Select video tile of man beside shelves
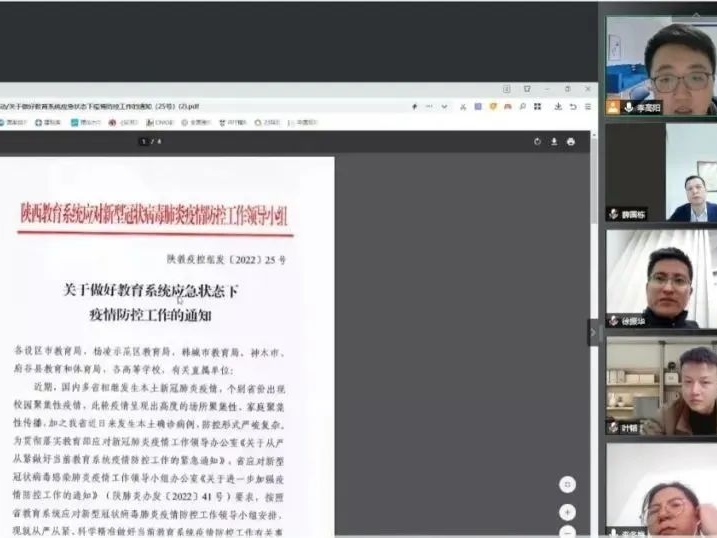The width and height of the screenshot is (717, 538). (661, 386)
